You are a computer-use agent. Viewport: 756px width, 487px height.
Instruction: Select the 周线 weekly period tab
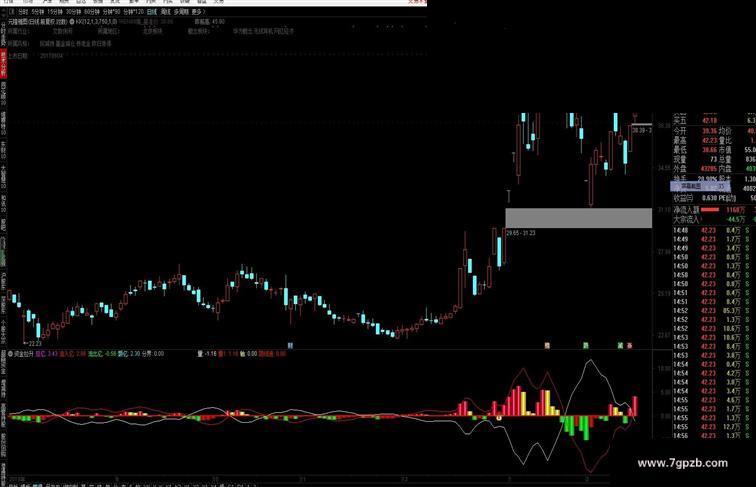(x=166, y=12)
